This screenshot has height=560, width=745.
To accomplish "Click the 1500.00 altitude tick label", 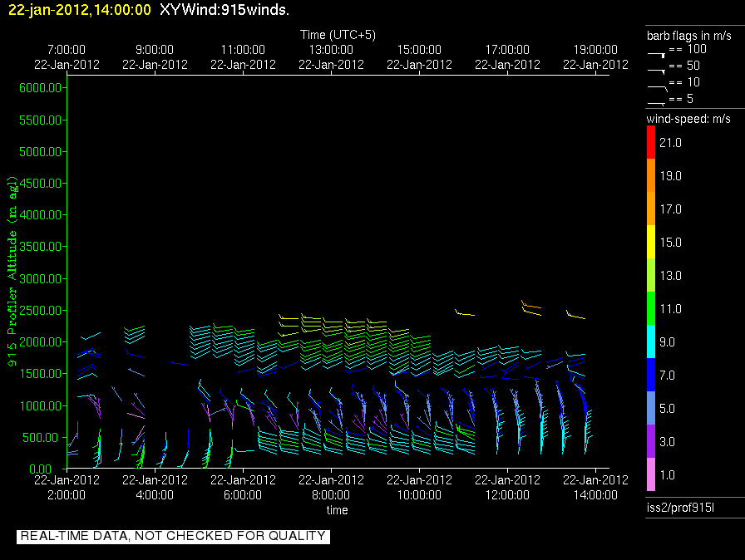I will coord(41,374).
